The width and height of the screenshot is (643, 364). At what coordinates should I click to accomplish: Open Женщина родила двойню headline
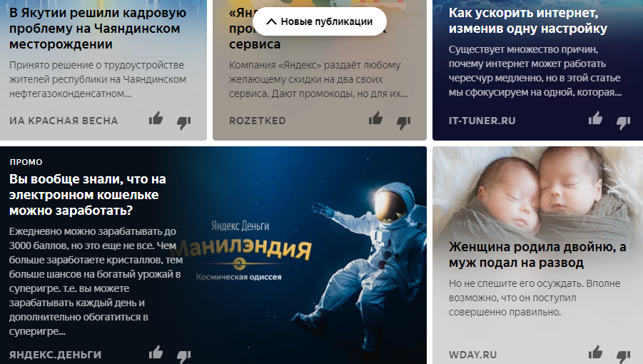coord(537,255)
